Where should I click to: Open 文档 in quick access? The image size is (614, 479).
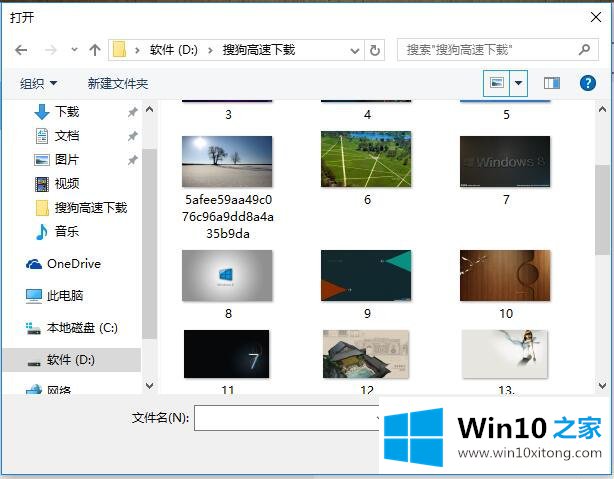point(67,136)
